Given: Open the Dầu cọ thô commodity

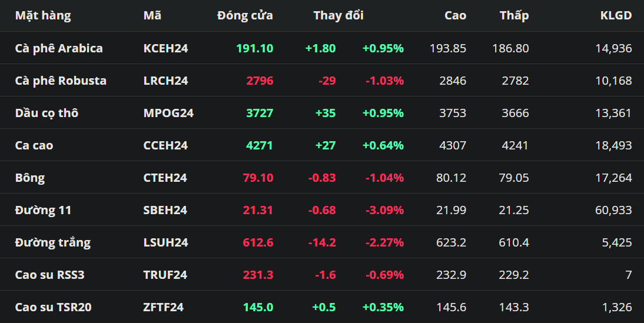Looking at the screenshot, I should [x=47, y=113].
